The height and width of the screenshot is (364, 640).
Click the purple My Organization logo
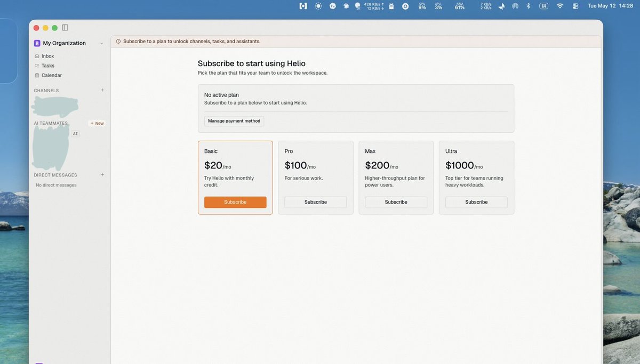click(37, 43)
